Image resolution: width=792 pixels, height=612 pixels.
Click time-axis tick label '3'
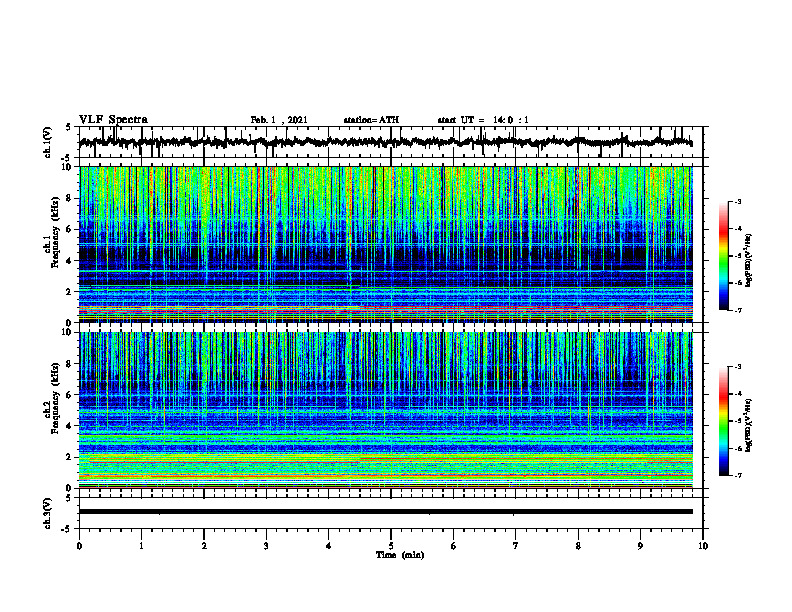[266, 546]
